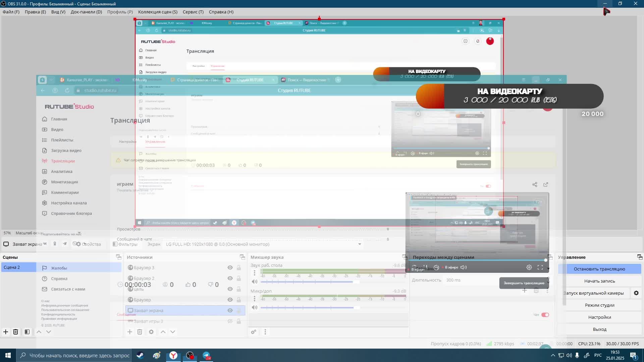Click Остановить трансляцию to stop streaming

point(599,269)
